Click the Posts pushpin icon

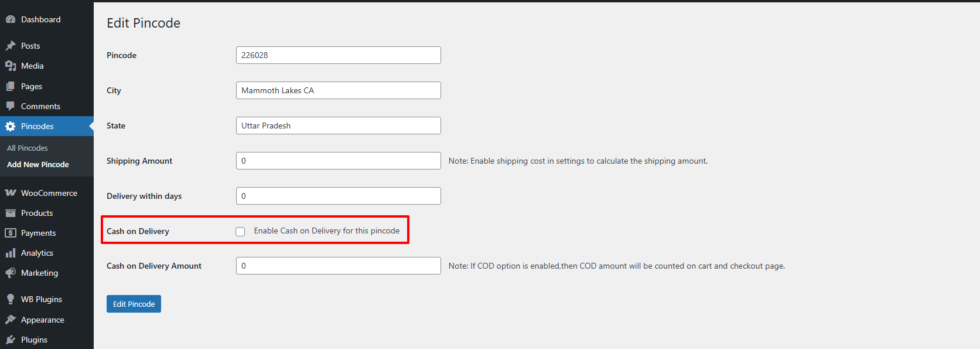[11, 46]
